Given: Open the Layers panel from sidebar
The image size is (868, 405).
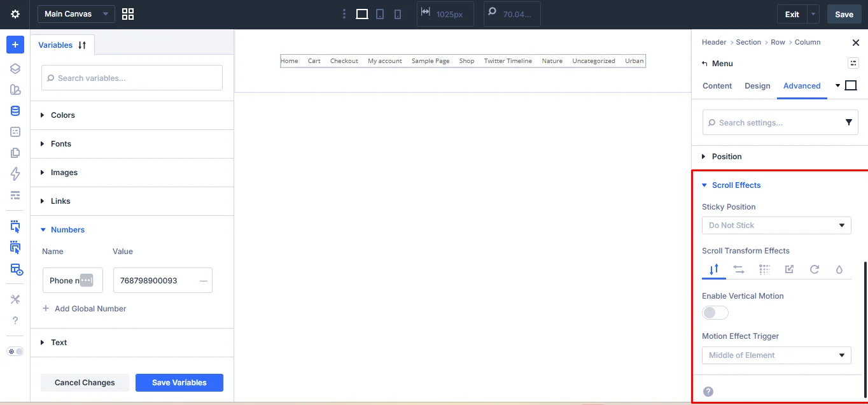Looking at the screenshot, I should tap(15, 69).
